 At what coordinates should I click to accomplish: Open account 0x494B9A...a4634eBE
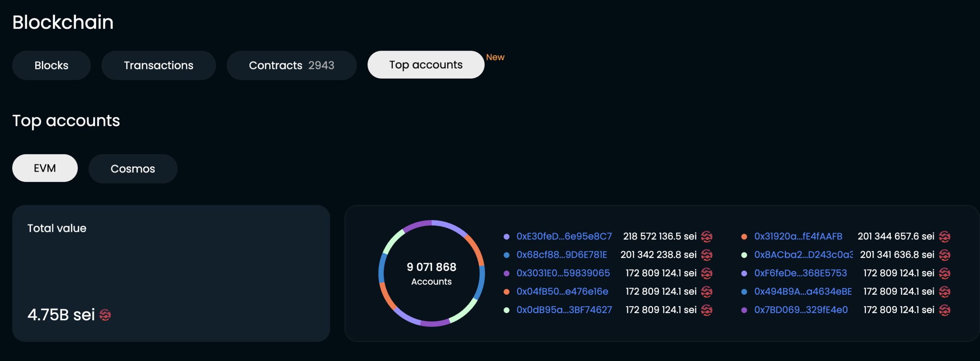click(x=803, y=292)
